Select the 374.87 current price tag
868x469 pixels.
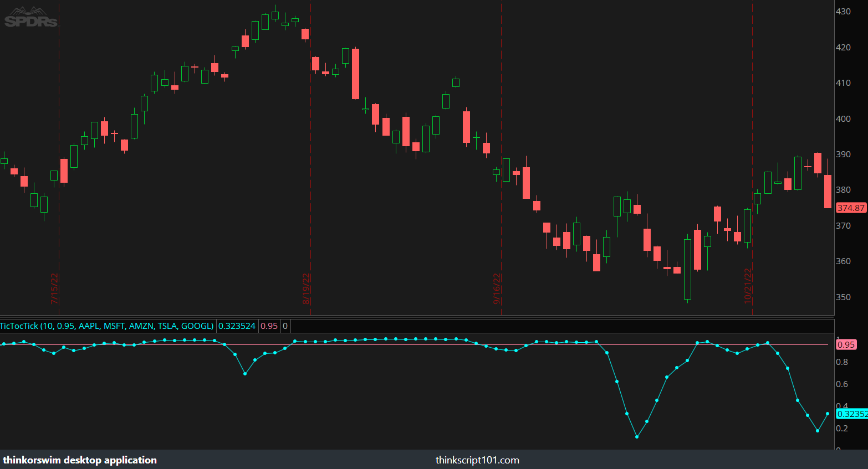851,208
